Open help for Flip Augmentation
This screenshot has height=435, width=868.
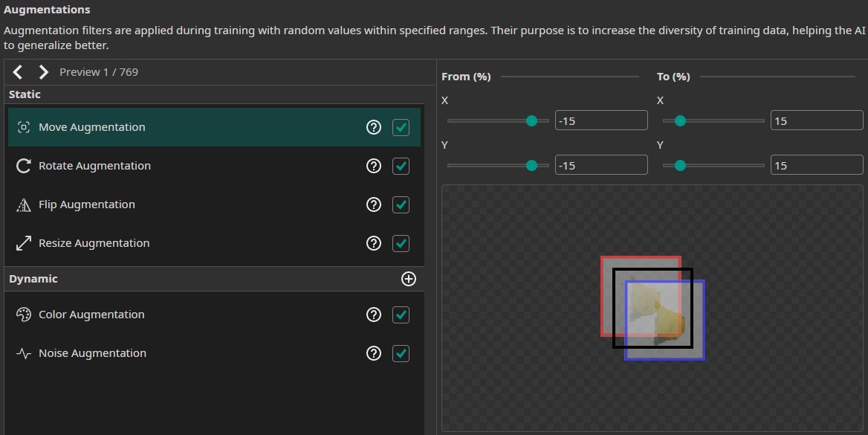[x=374, y=204]
